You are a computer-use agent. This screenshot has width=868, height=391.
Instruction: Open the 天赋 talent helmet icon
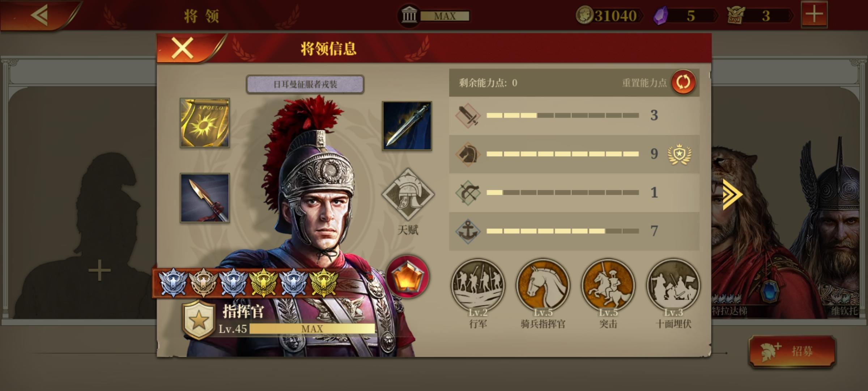(408, 195)
